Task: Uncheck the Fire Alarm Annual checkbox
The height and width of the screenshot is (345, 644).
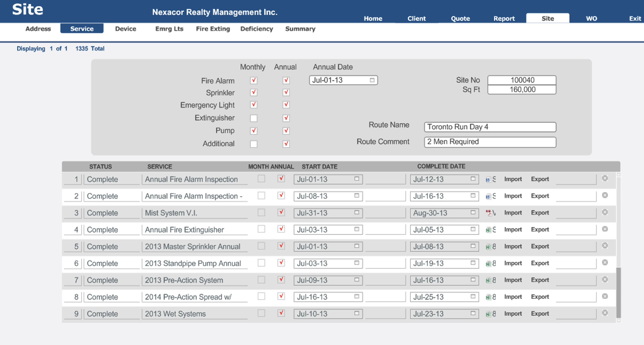Action: [286, 80]
